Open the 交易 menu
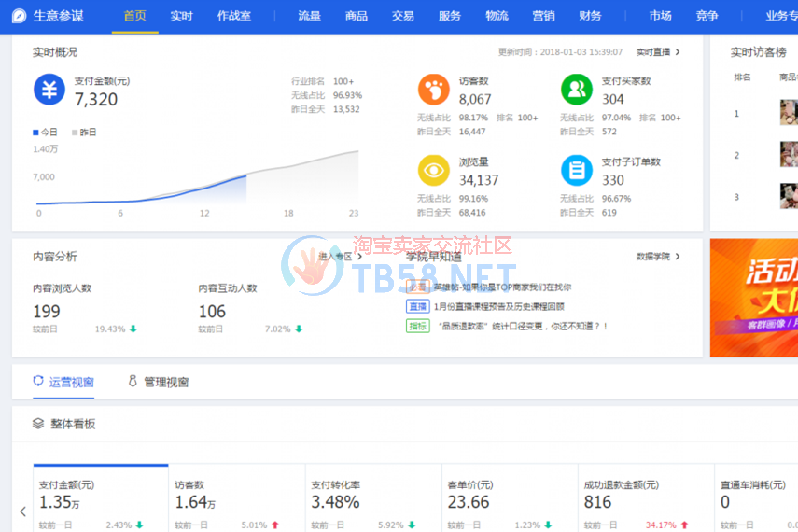 point(403,16)
